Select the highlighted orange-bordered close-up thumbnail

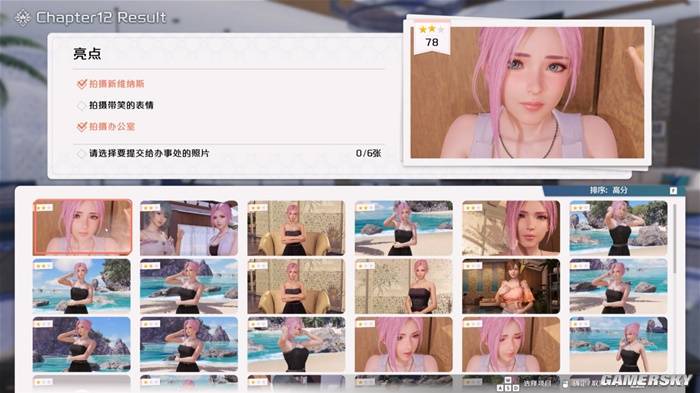(82, 227)
